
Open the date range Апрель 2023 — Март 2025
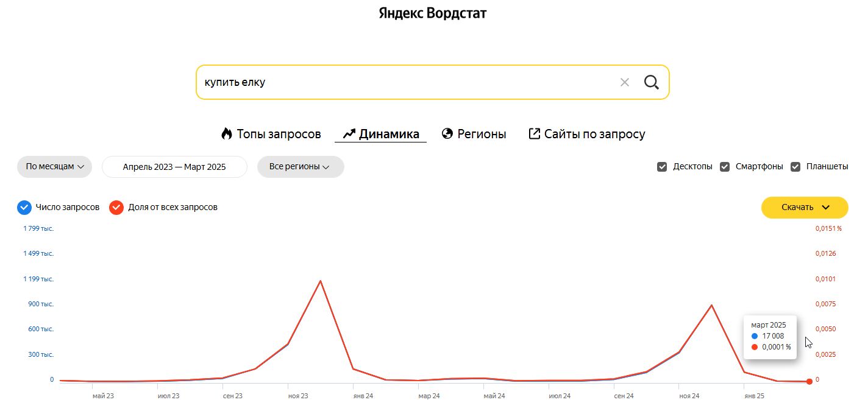[174, 167]
